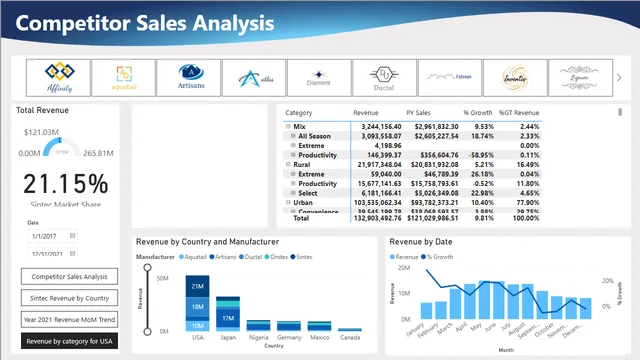The image size is (640, 360).
Task: Select the Ductal manufacturer logo tile
Action: tap(384, 78)
